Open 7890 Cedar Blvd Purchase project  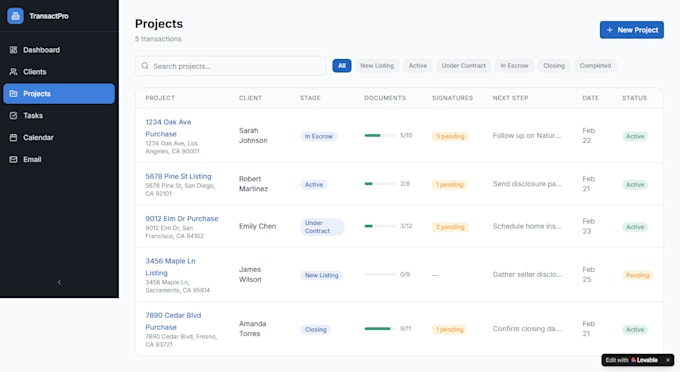173,321
